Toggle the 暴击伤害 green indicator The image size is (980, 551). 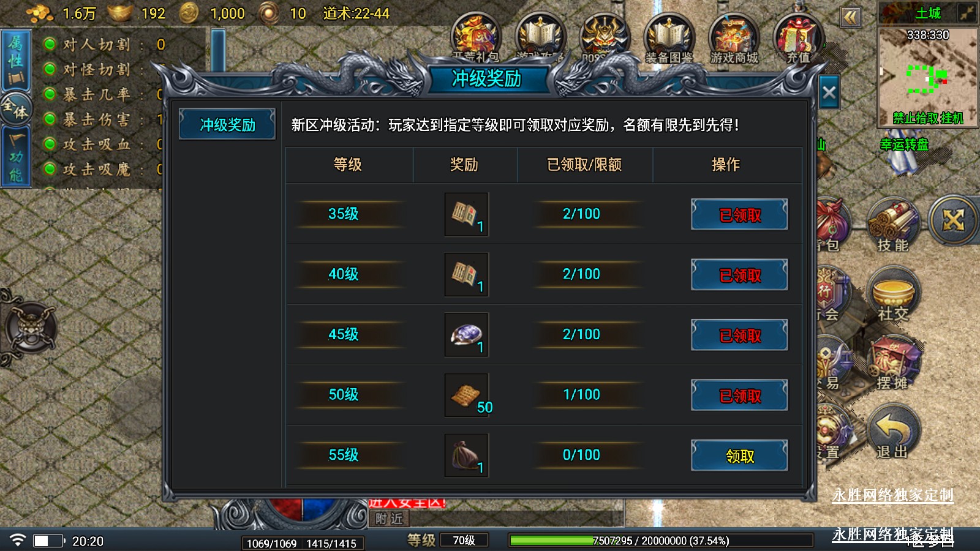tap(50, 119)
